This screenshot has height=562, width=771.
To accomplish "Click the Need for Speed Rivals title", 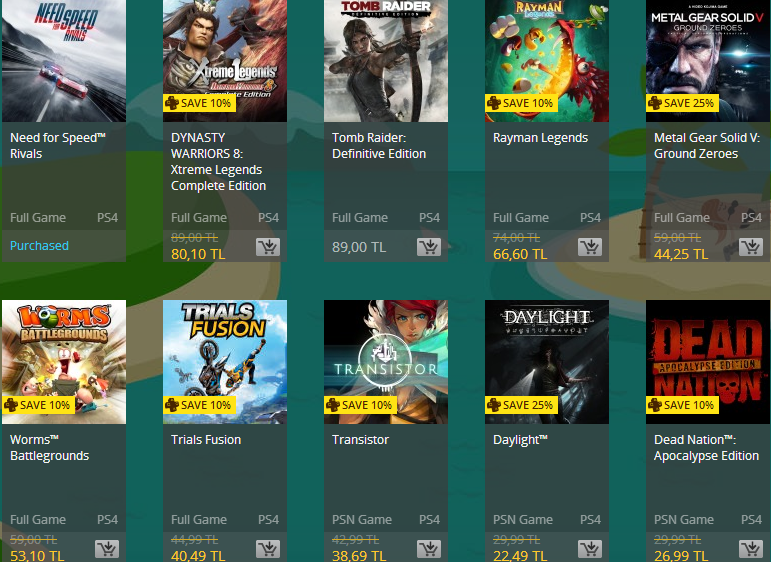I will 58,146.
